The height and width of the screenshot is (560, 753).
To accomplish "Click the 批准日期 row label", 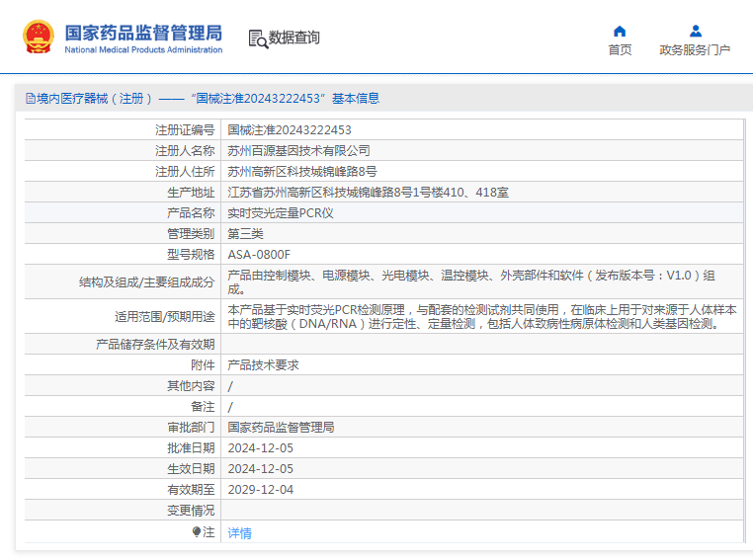I will click(x=191, y=448).
